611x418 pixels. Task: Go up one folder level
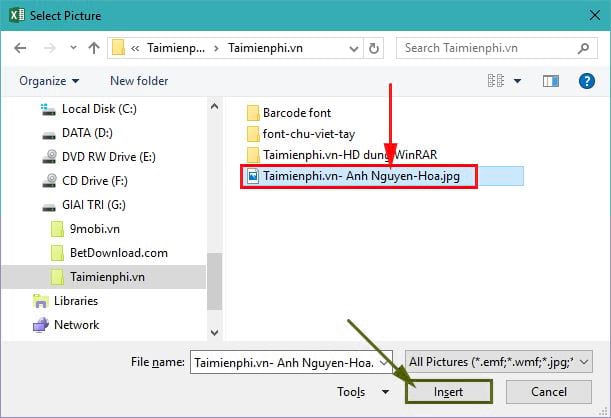pos(94,48)
